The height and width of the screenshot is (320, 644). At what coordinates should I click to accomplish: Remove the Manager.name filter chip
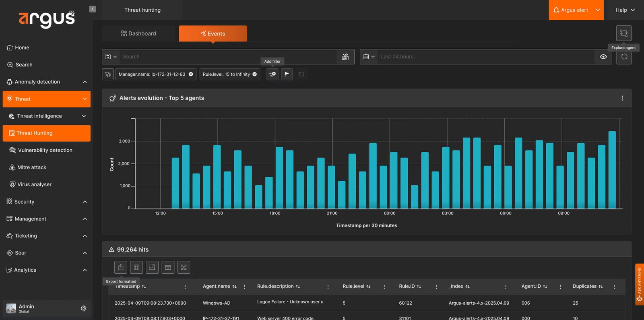pos(191,74)
